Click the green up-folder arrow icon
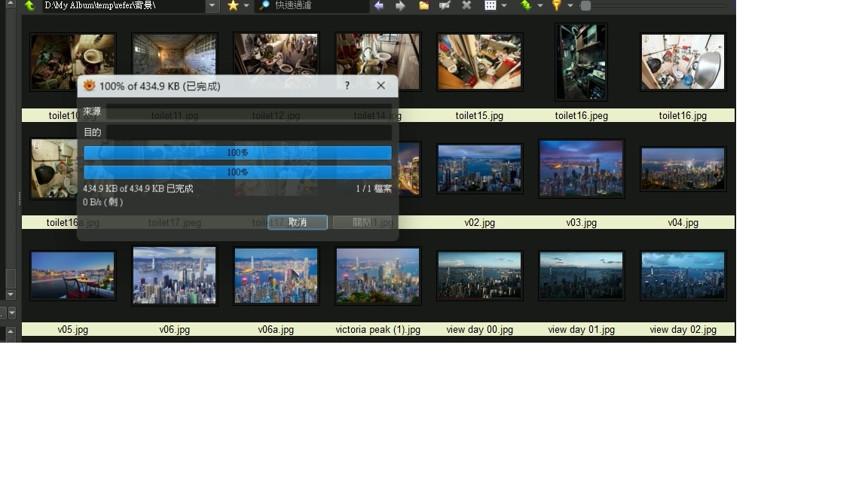 [x=29, y=5]
